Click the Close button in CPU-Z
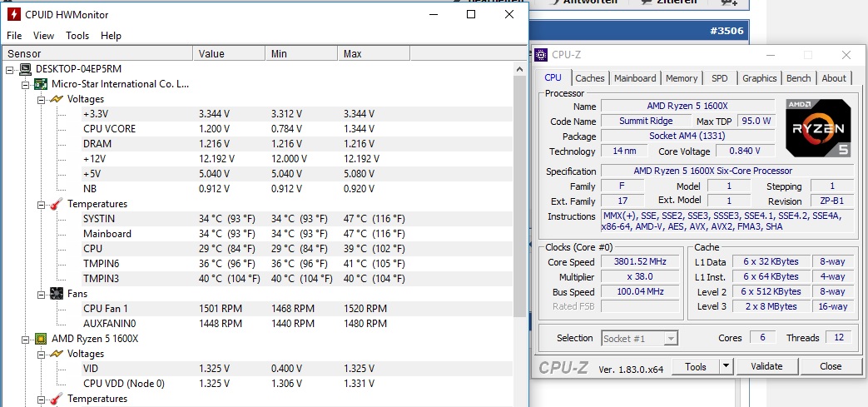 click(x=831, y=366)
